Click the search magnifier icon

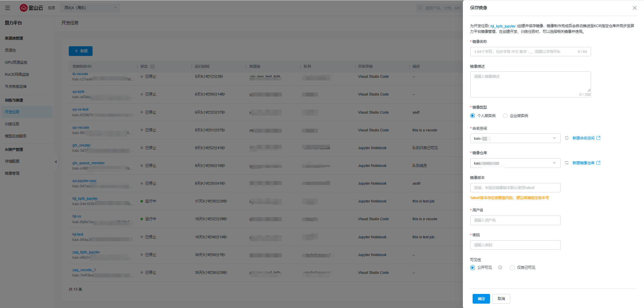[420, 8]
